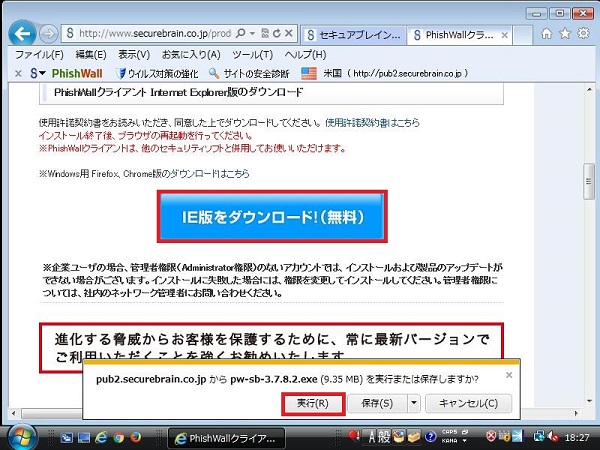Click the horizontal scroll left arrow
This screenshot has height=450, width=600.
point(14,413)
